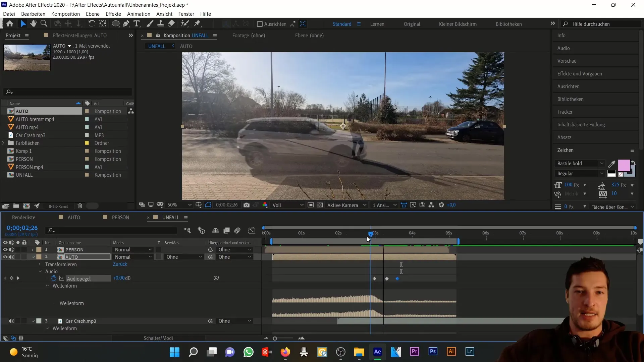Select the Type text tool
The height and width of the screenshot is (362, 644).
click(x=137, y=24)
